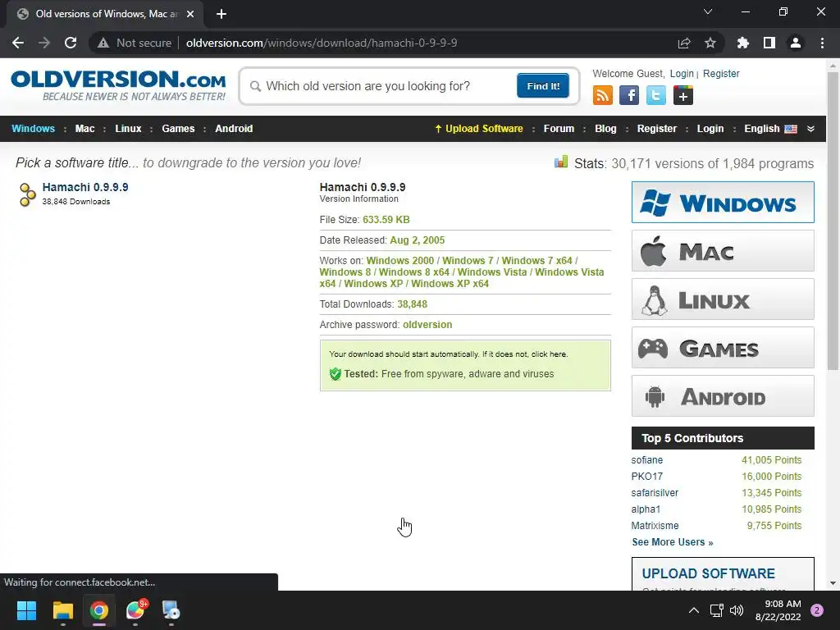Select Mac in navigation bar
840x630 pixels.
(84, 129)
